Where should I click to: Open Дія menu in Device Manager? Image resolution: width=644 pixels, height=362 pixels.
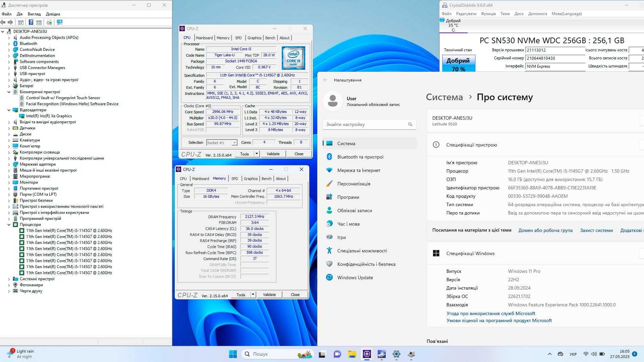pyautogui.click(x=19, y=14)
